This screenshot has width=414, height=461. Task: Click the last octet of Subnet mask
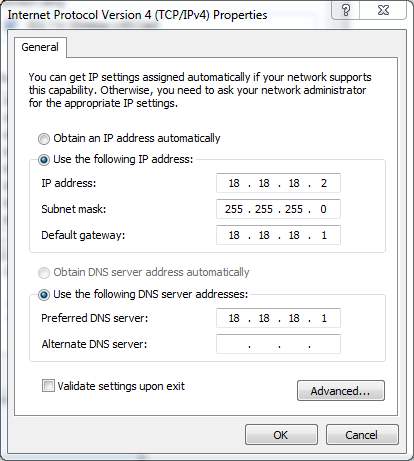[x=323, y=209]
